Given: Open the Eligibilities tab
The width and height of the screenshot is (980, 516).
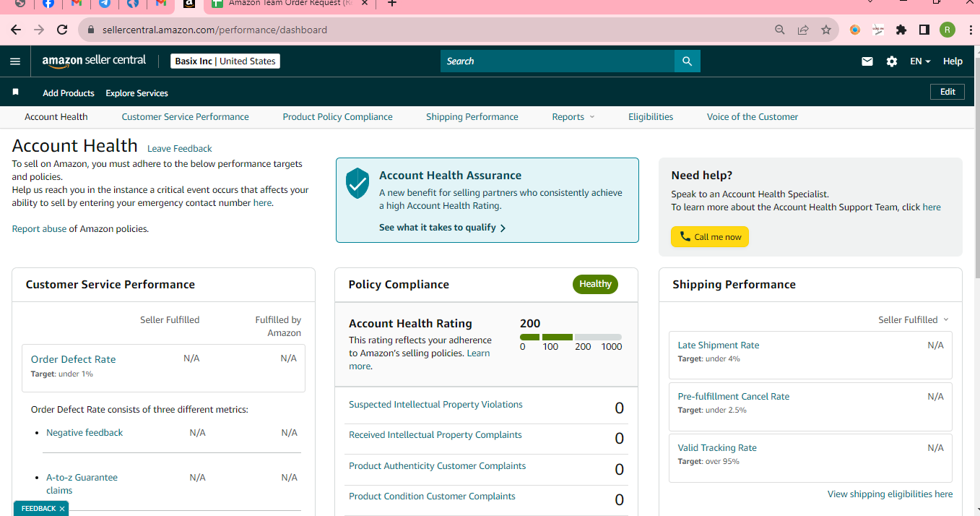Looking at the screenshot, I should coord(651,117).
